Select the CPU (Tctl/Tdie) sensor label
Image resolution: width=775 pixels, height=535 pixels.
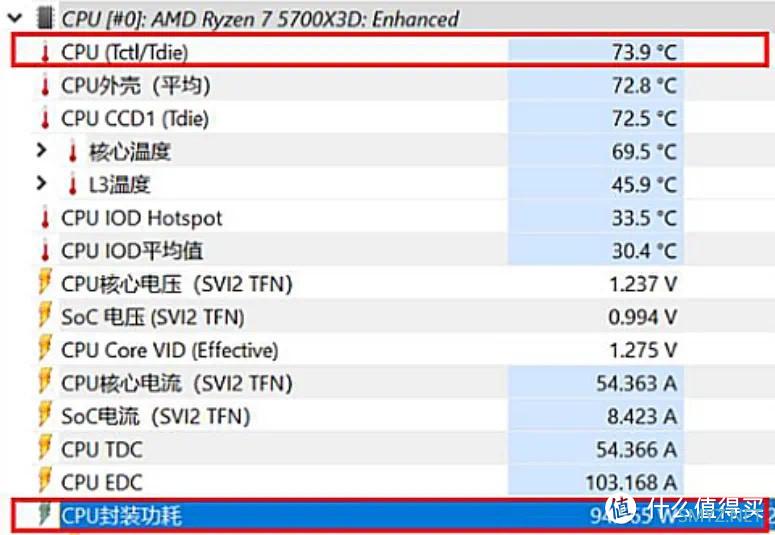point(125,52)
